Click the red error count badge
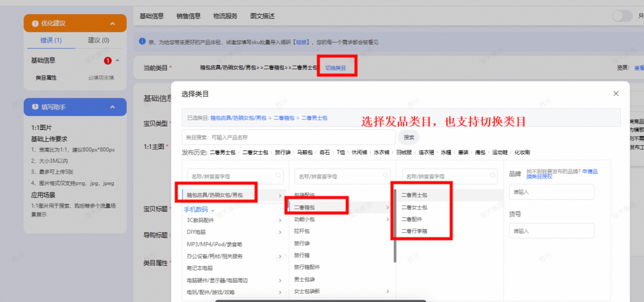 (108, 61)
